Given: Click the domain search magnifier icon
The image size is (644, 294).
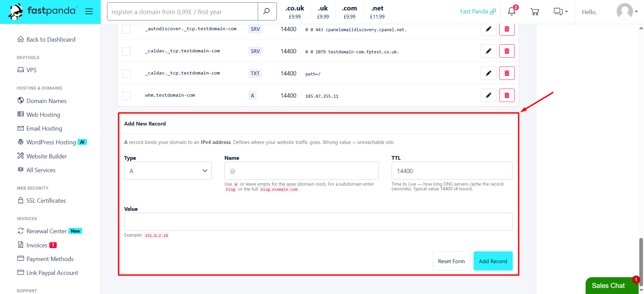Looking at the screenshot, I should [267, 11].
